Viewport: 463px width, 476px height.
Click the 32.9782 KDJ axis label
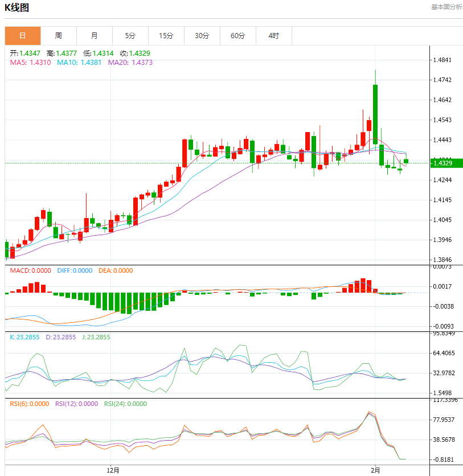coord(444,373)
